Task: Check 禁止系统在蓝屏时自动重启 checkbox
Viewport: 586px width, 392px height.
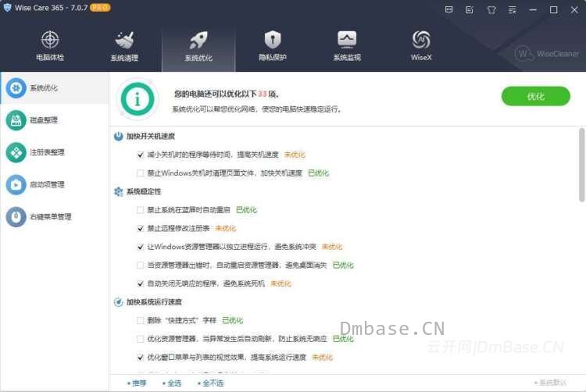Action: click(140, 210)
